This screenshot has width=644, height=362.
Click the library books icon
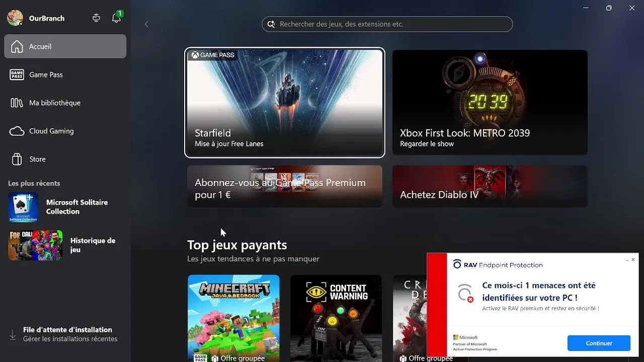(17, 103)
